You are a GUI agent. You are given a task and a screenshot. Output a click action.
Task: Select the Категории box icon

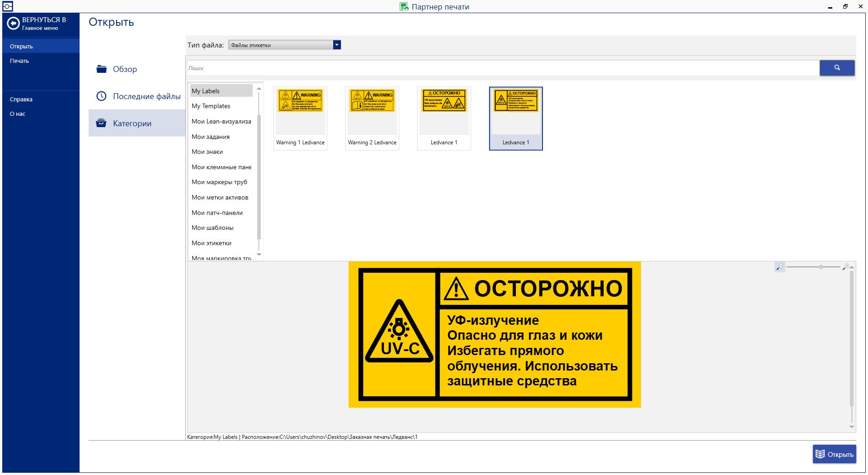tap(101, 123)
